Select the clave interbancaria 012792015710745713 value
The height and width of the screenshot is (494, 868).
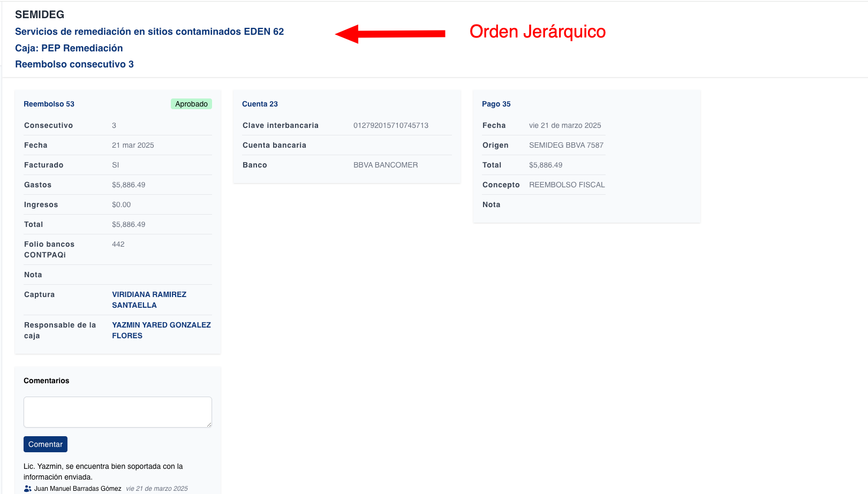(x=391, y=125)
